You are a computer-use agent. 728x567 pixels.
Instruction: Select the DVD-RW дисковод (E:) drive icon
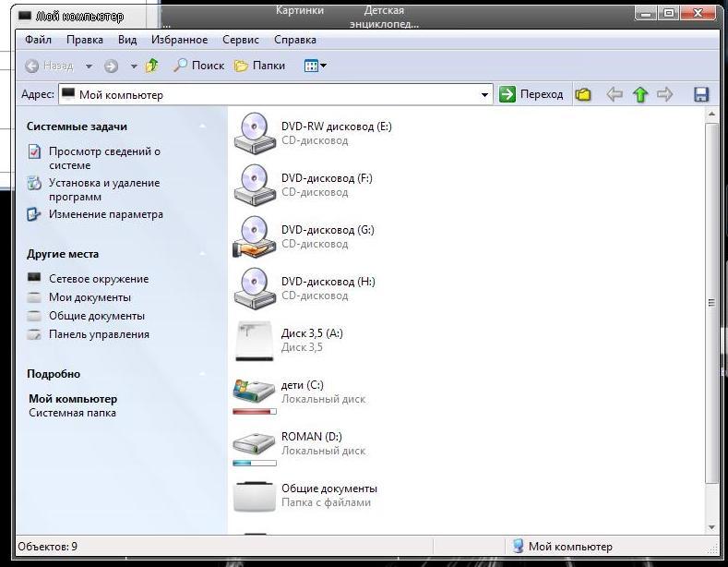(254, 133)
